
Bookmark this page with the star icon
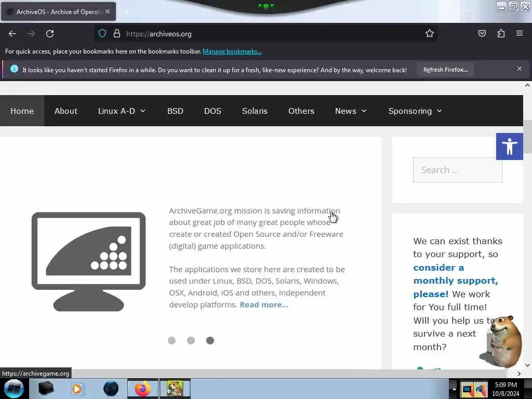coord(430,33)
